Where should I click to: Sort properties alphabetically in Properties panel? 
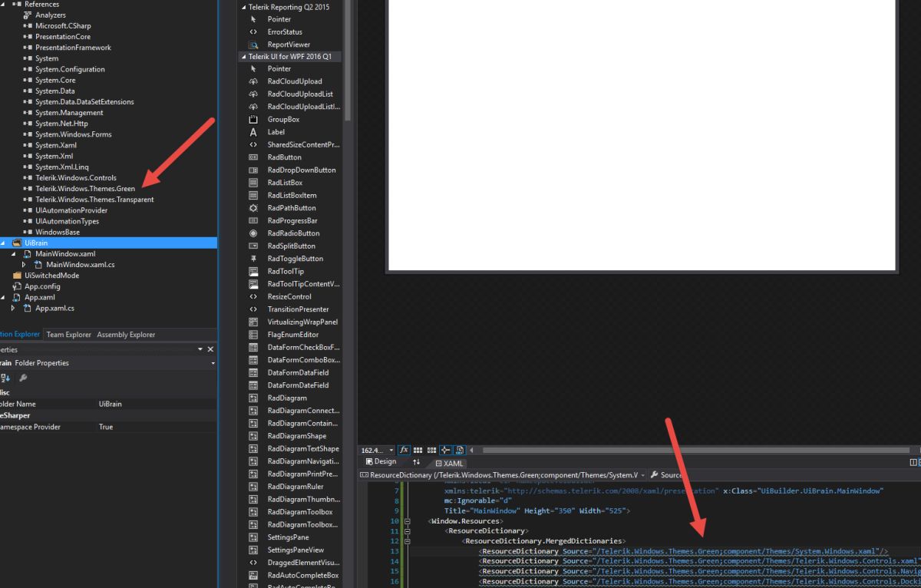pos(5,378)
